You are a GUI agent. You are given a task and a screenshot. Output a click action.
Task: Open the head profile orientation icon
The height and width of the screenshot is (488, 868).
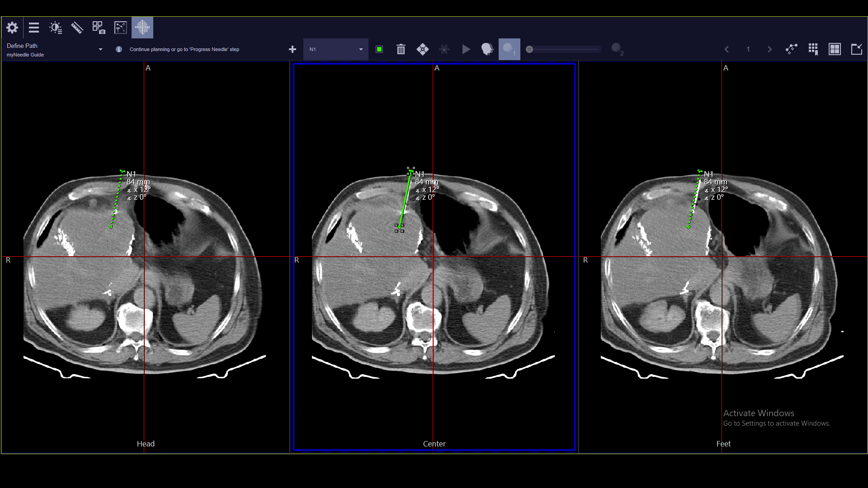[487, 49]
